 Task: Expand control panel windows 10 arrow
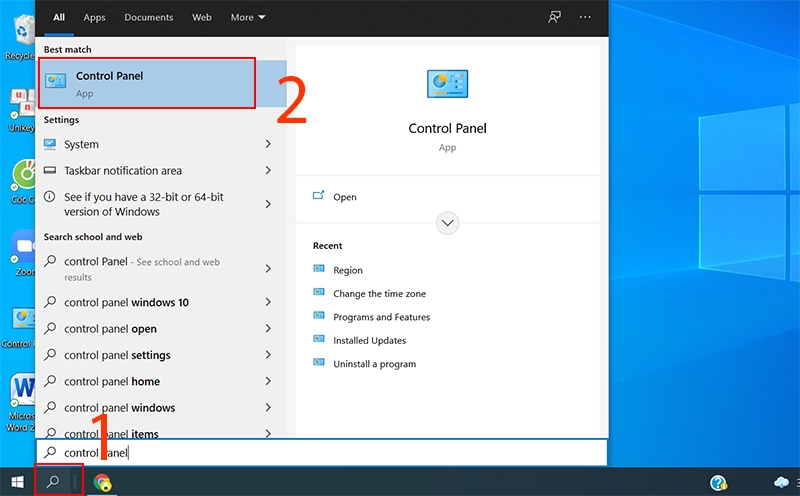[268, 302]
